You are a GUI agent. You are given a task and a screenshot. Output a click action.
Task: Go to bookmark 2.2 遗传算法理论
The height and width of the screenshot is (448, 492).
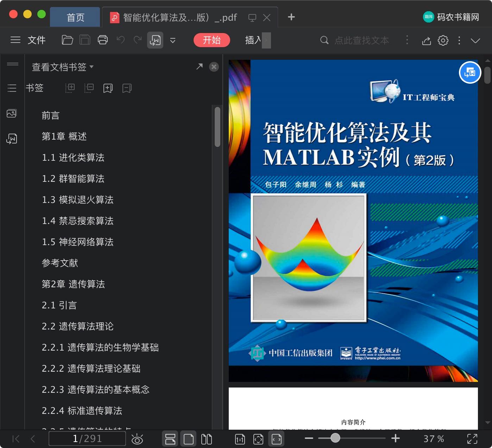(x=78, y=326)
